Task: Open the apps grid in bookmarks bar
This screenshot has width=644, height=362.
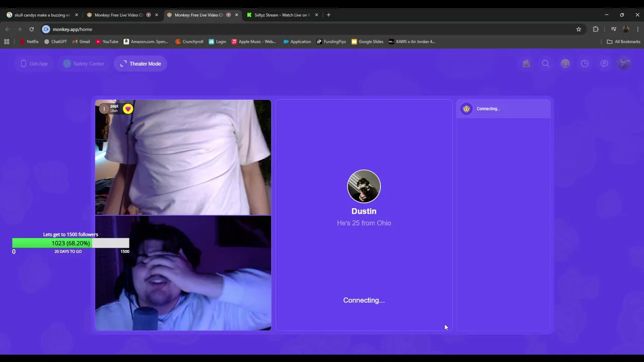Action: pos(7,42)
